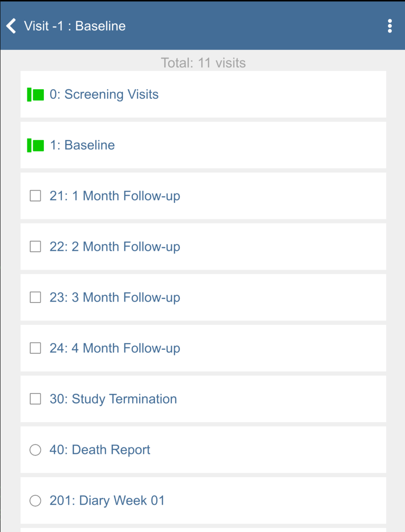Check the box for 2 Month Follow-up
This screenshot has width=405, height=532.
tap(35, 247)
